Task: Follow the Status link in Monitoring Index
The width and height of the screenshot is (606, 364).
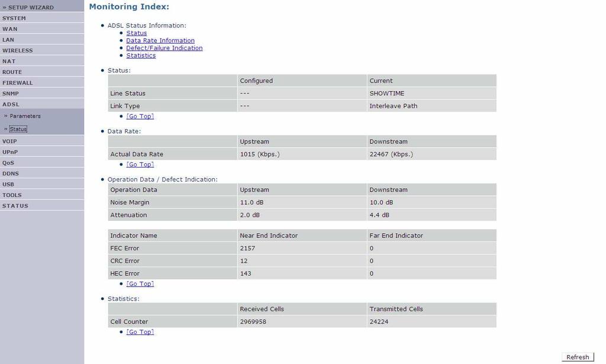Action: click(x=137, y=33)
